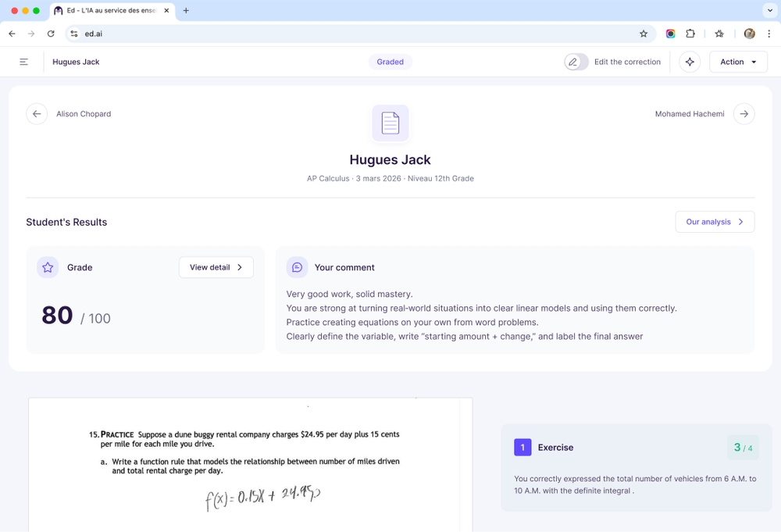Click the Grade star icon
The width and height of the screenshot is (781, 532).
click(48, 267)
